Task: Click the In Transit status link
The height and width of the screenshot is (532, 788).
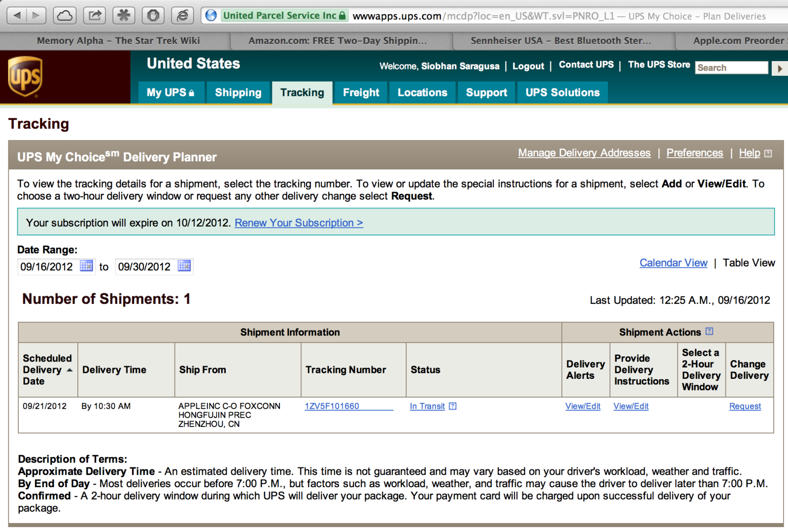Action: 427,406
